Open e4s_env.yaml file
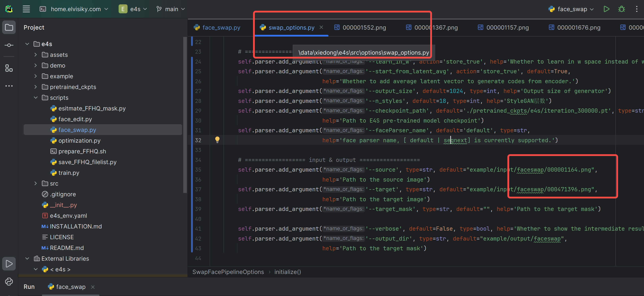Viewport: 644px width, 296px height. point(64,216)
